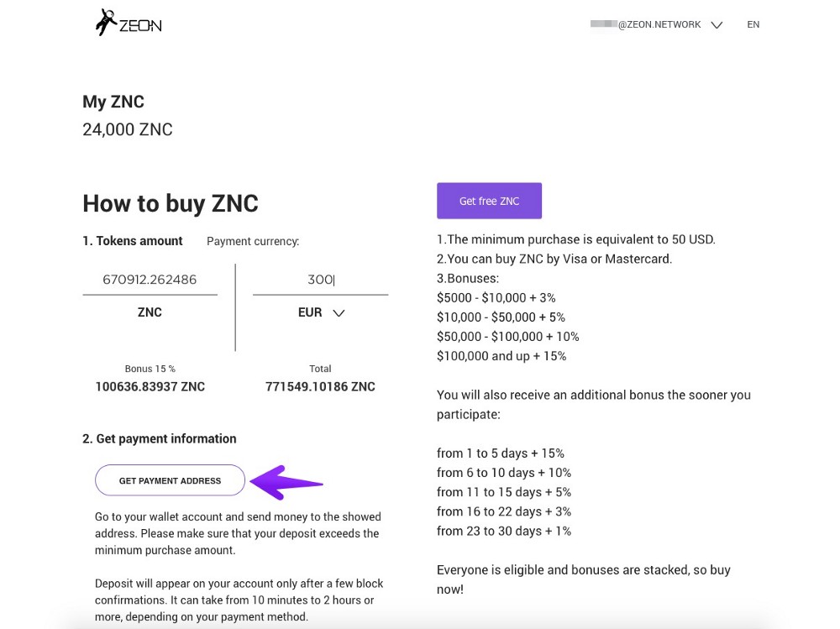The width and height of the screenshot is (840, 629).
Task: Click the ZNC label under tokens input
Action: click(x=150, y=312)
